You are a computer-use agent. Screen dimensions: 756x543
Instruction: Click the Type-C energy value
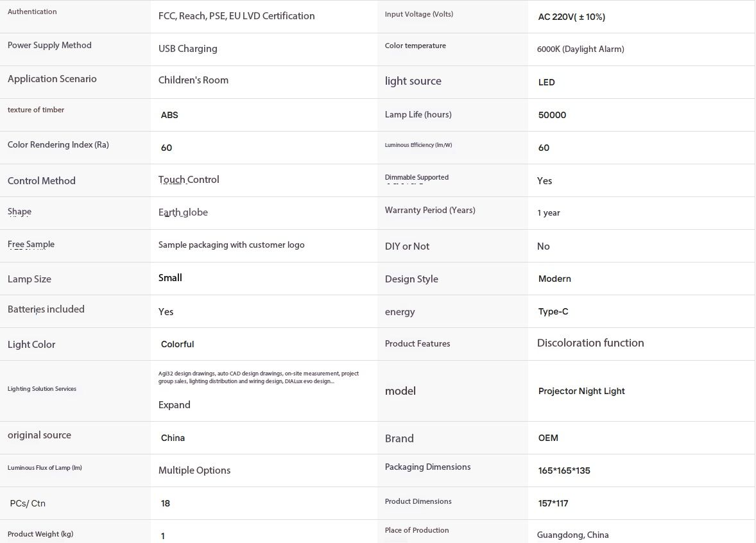(553, 311)
